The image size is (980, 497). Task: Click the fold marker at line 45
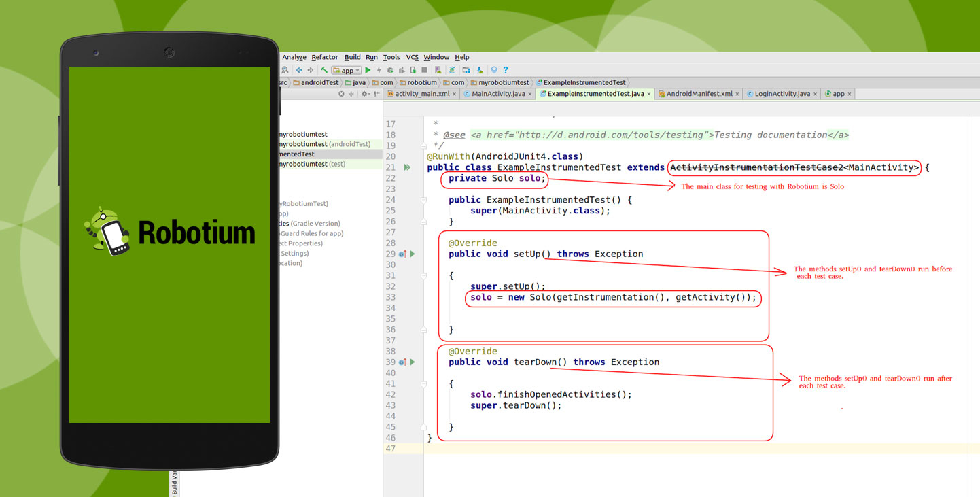(x=423, y=427)
